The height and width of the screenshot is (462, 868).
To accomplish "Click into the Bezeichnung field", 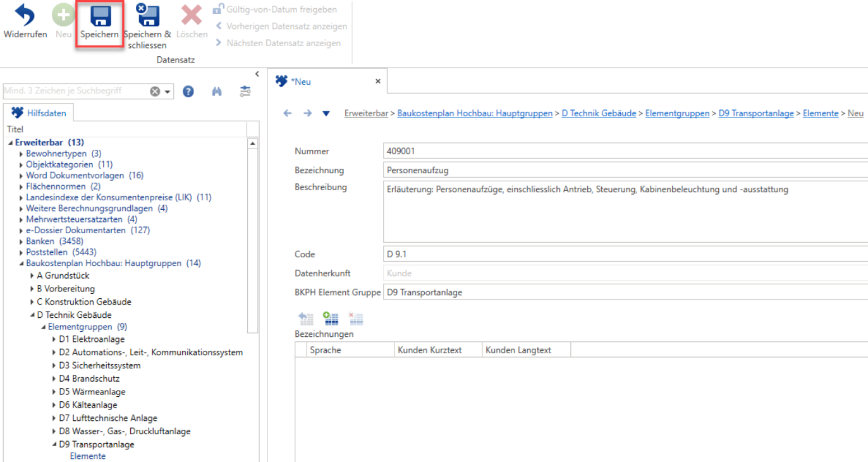I will (625, 171).
